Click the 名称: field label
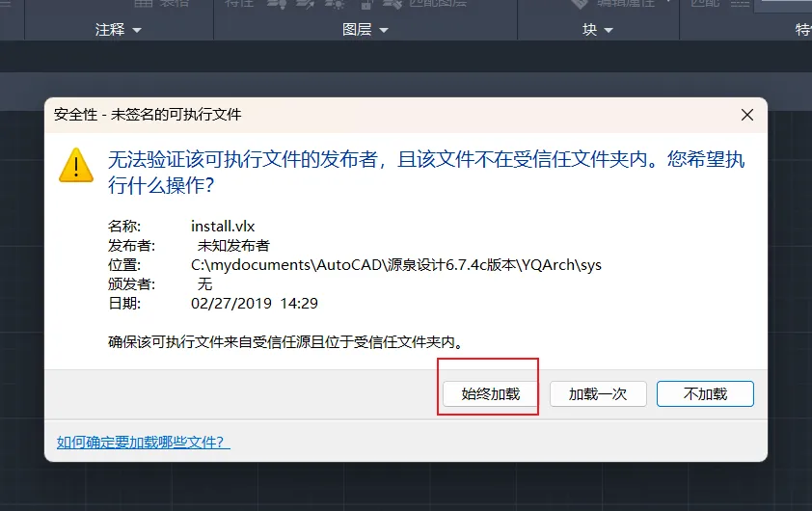This screenshot has width=812, height=511. click(124, 227)
